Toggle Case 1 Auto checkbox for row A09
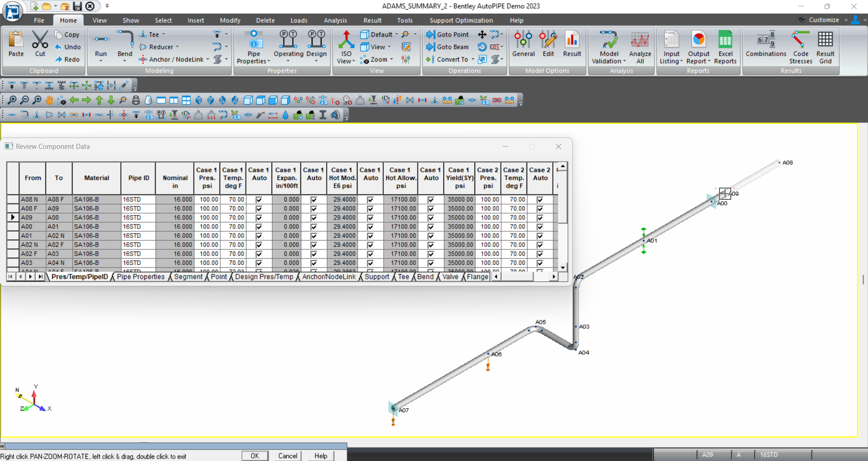Viewport: 868px width, 461px height. [258, 217]
